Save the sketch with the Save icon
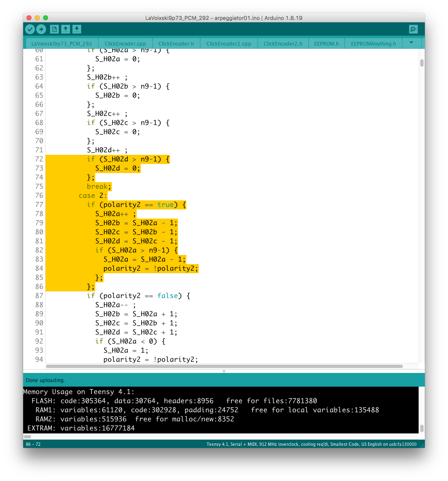Image resolution: width=448 pixels, height=481 pixels. point(77,29)
